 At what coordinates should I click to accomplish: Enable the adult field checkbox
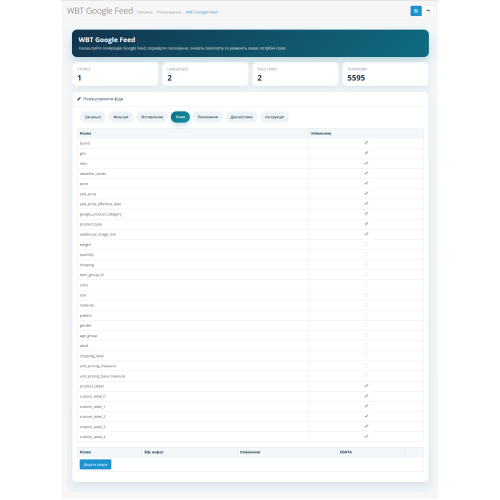click(366, 345)
